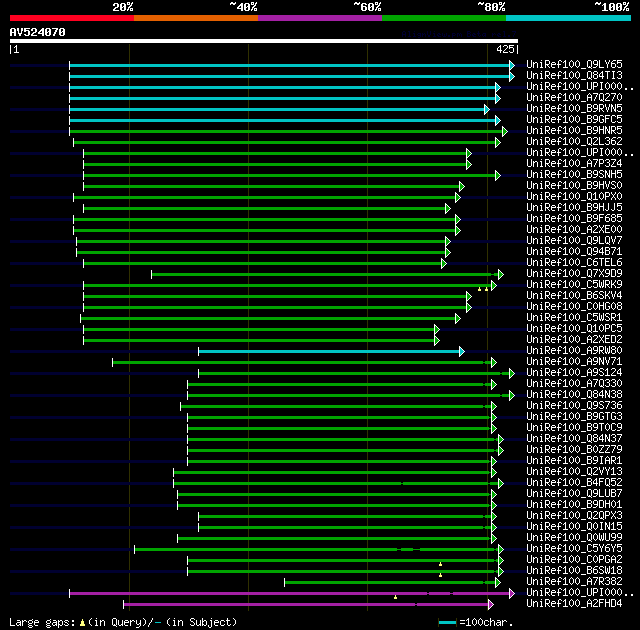Image resolution: width=640 pixels, height=630 pixels.
Task: Open the UniRef100_Q9LQV7 hit label
Action: (574, 241)
